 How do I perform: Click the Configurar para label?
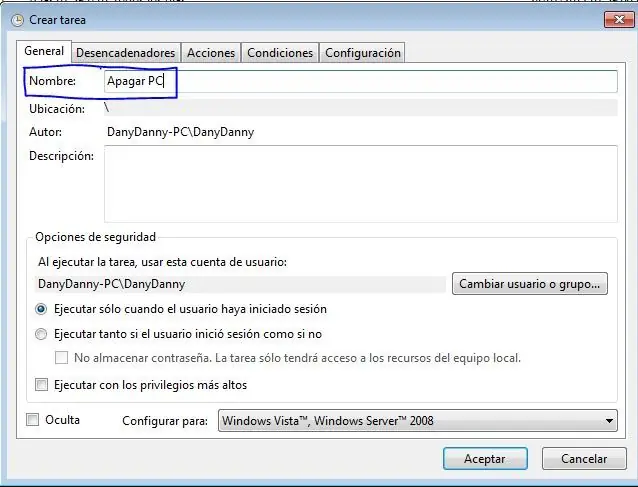click(x=165, y=421)
